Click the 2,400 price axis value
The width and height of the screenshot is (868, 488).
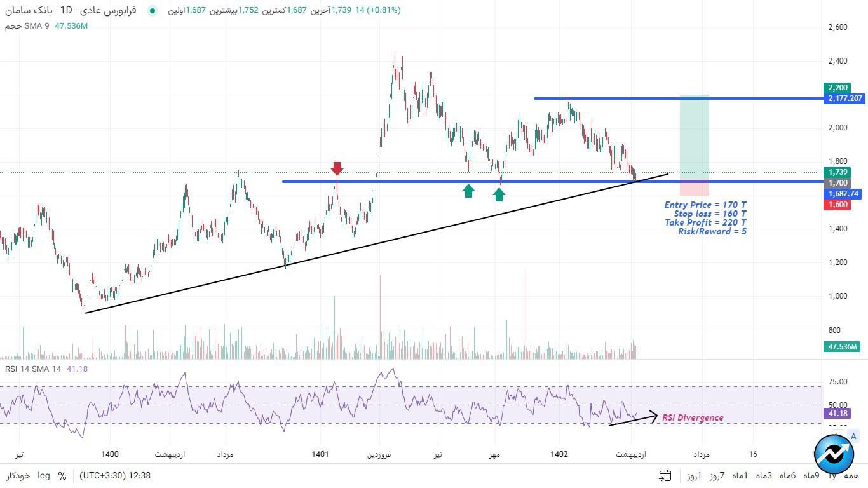[x=838, y=61]
